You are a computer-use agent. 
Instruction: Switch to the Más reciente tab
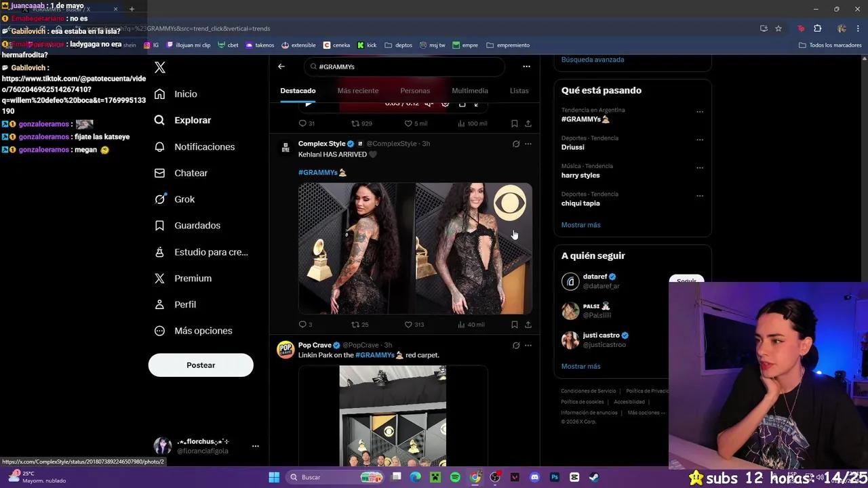pyautogui.click(x=357, y=91)
